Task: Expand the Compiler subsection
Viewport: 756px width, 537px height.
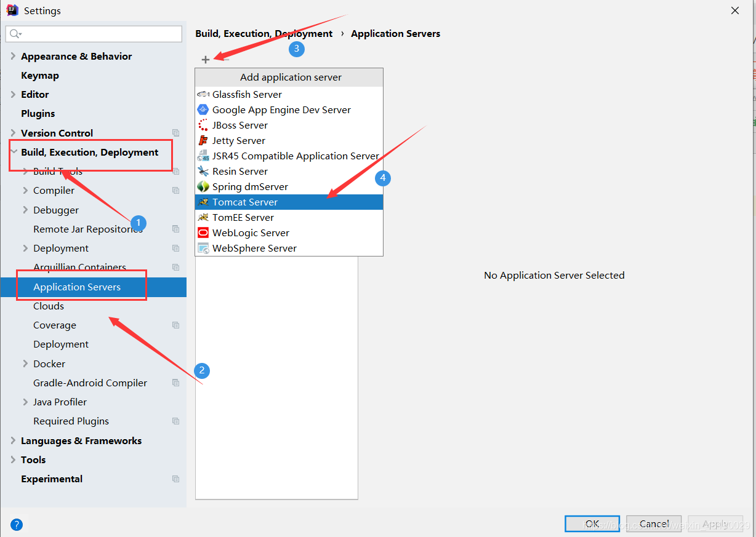Action: [25, 191]
